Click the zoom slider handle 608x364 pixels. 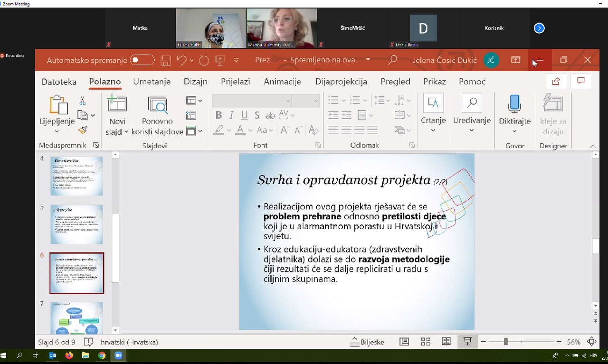click(x=506, y=342)
